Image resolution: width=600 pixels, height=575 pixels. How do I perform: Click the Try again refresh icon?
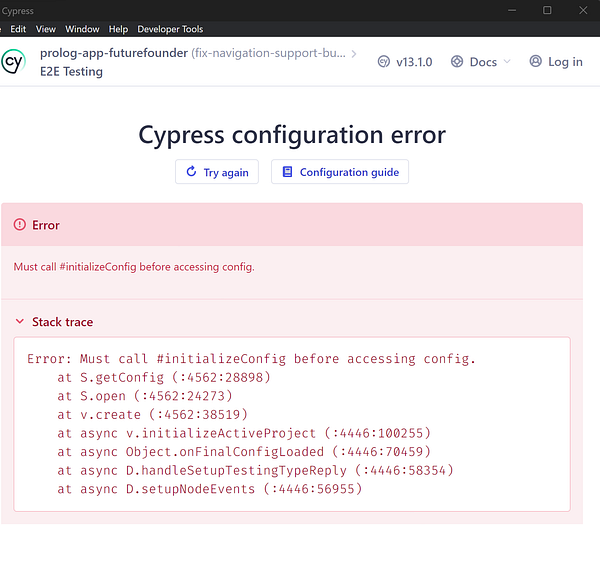pyautogui.click(x=191, y=171)
